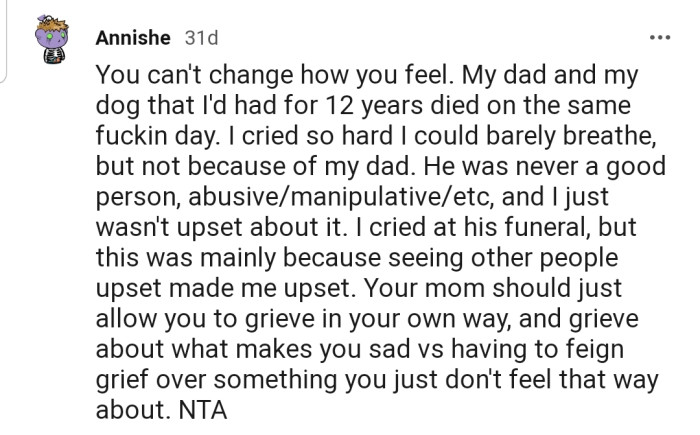This screenshot has height=435, width=700.
Task: Tap the "NTA" verdict at comment end
Action: [x=203, y=410]
